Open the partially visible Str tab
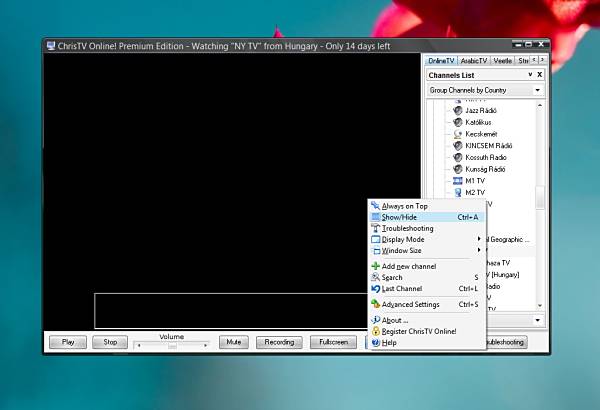Screen dimensions: 600x410 523,61
